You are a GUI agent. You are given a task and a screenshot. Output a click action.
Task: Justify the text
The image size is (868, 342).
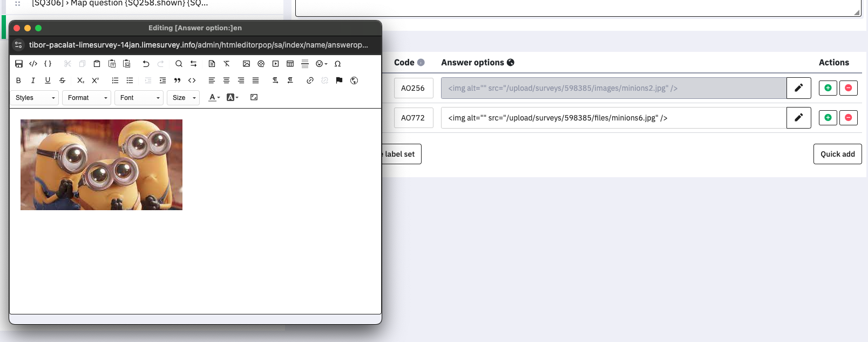(255, 81)
